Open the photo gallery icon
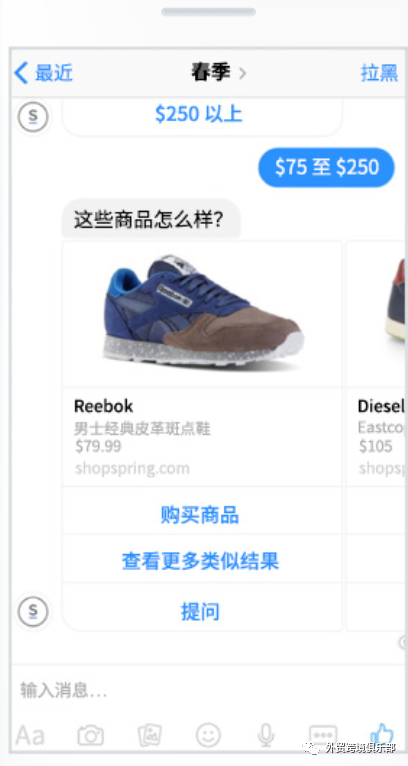 pyautogui.click(x=150, y=734)
